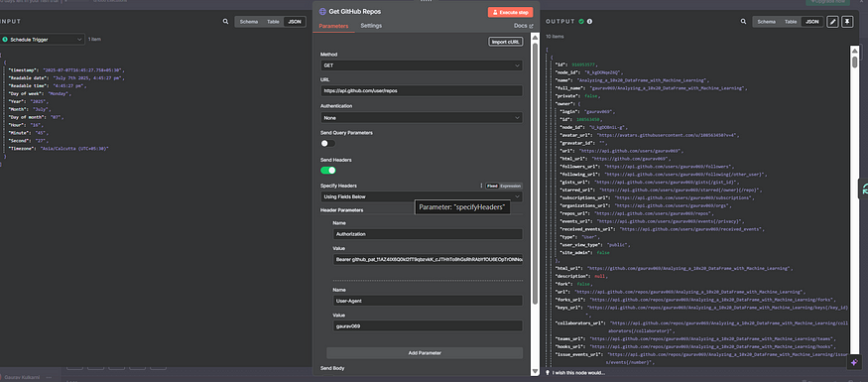Click the "Day of week" key in input
Screen dimensions: 868x382
tap(26, 93)
